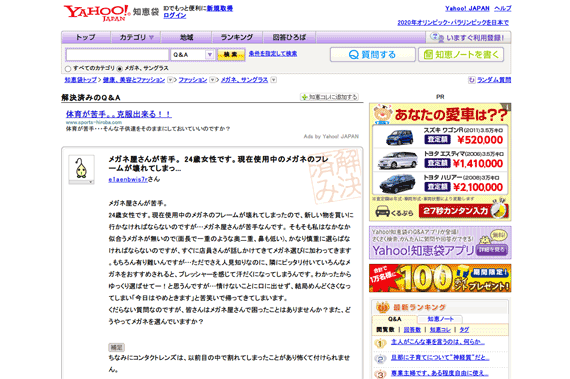Viewport: 570px width, 379px height.
Task: Open the Q&A search type dropdown
Action: click(x=192, y=55)
